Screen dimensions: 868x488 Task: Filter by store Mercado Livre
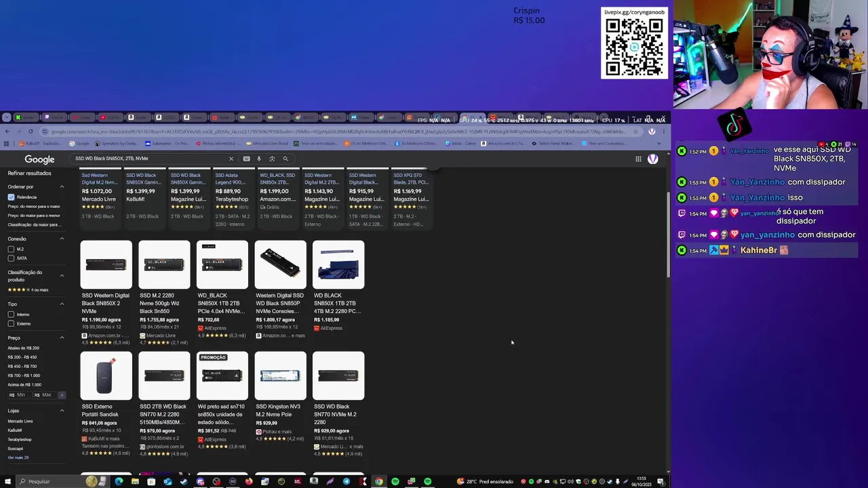(20, 421)
